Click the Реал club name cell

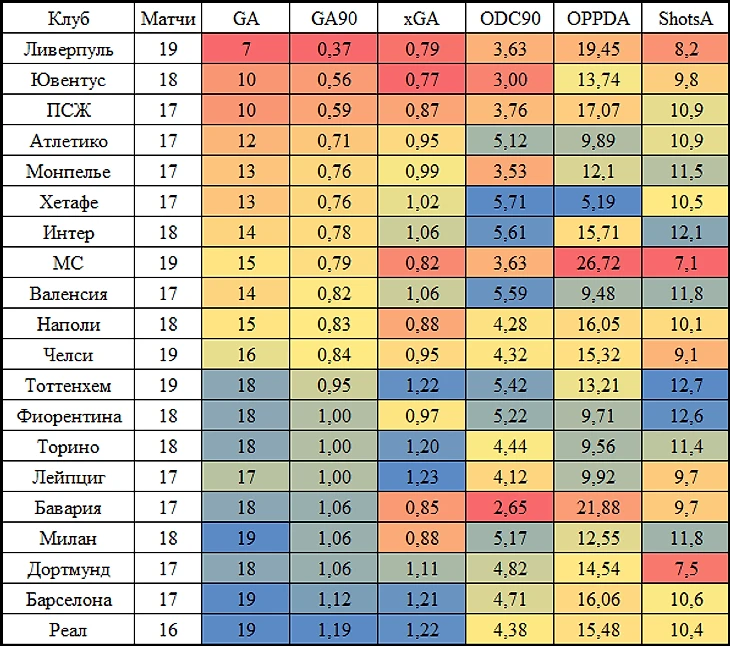click(x=68, y=629)
